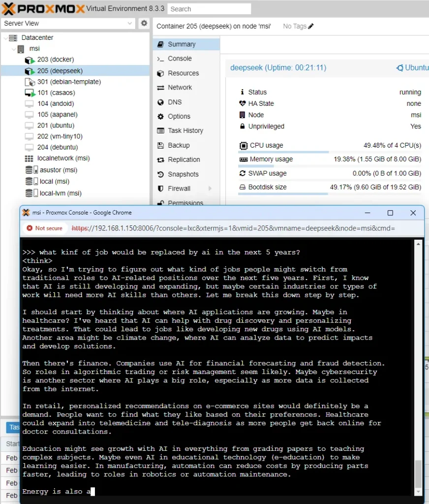
Task: Click the pencil icon to edit tags
Action: tap(310, 26)
